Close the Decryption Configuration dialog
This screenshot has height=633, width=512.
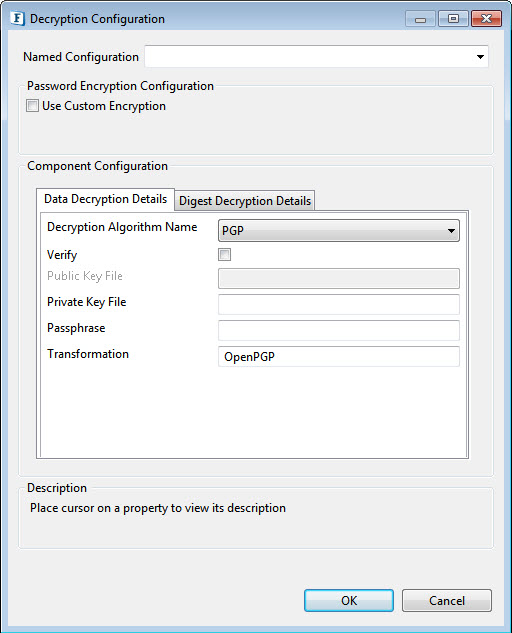486,19
